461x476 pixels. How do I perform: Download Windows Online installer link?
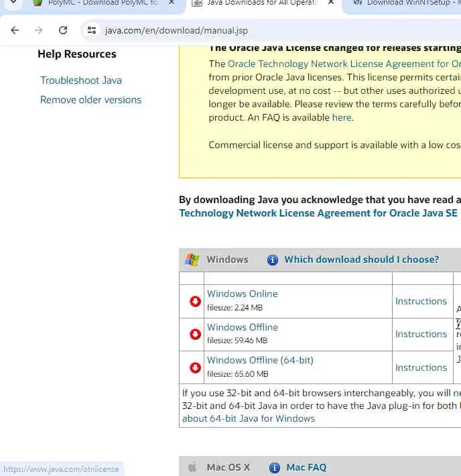[242, 294]
